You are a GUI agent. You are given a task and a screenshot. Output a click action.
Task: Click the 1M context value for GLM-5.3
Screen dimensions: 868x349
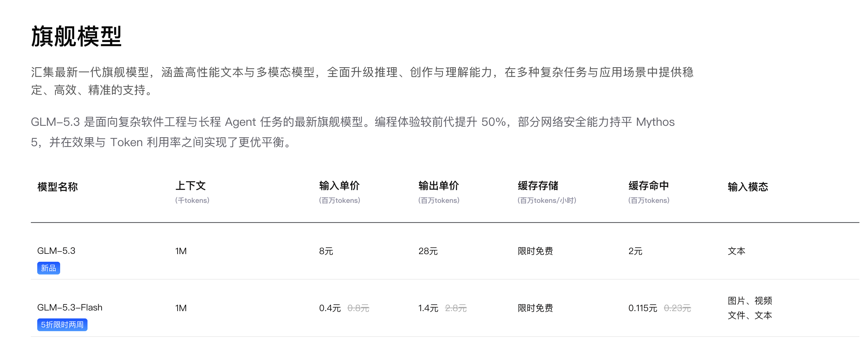(x=181, y=251)
